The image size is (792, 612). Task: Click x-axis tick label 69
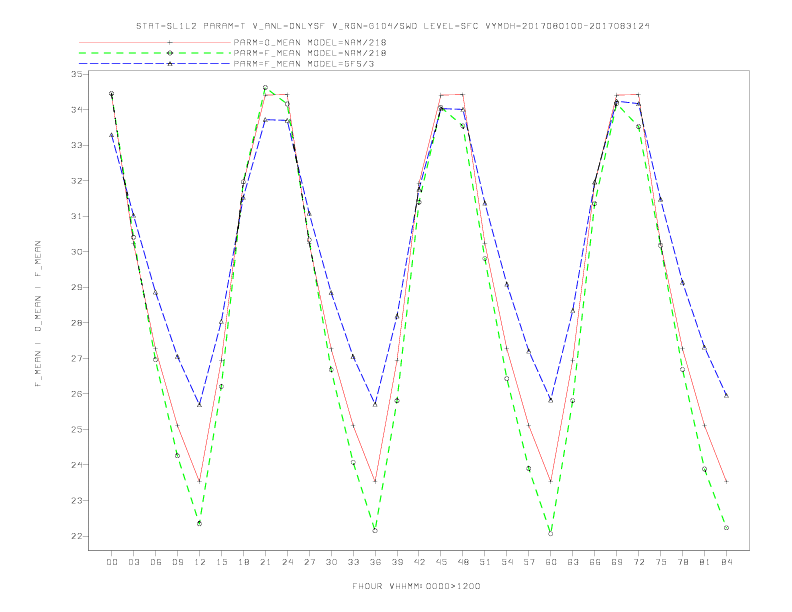[x=617, y=562]
